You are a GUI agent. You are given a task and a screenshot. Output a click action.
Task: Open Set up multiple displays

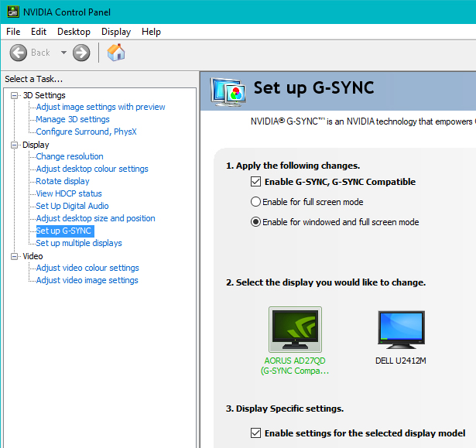pos(79,243)
